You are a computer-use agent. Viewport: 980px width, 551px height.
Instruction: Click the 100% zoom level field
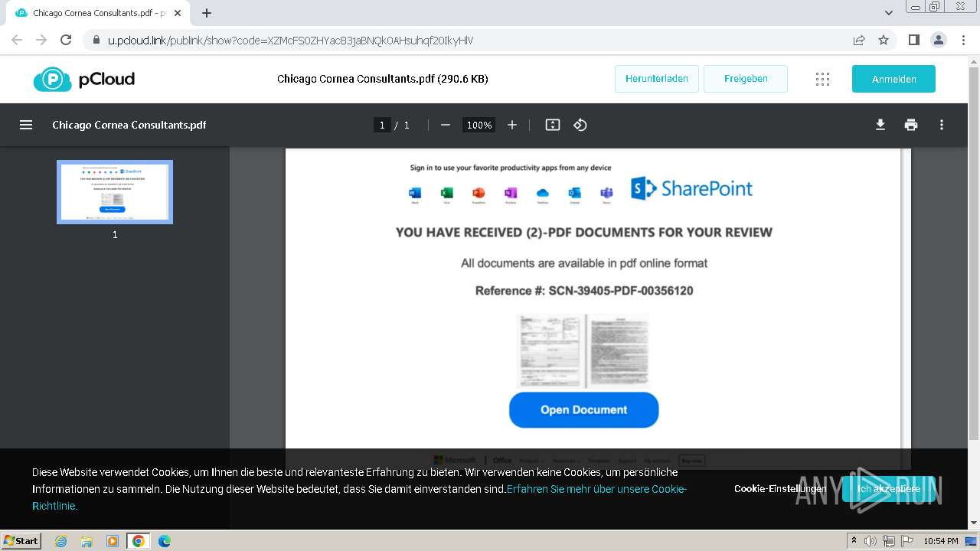479,125
